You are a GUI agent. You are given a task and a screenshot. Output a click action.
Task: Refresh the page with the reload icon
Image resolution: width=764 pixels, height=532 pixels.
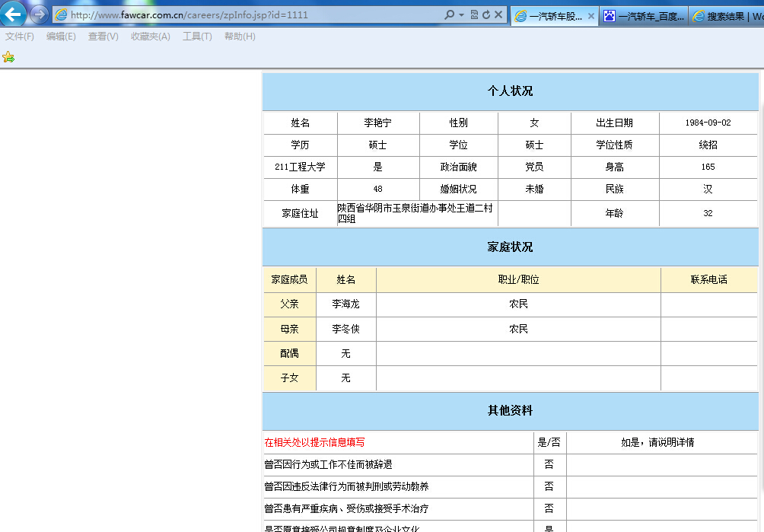[x=486, y=14]
